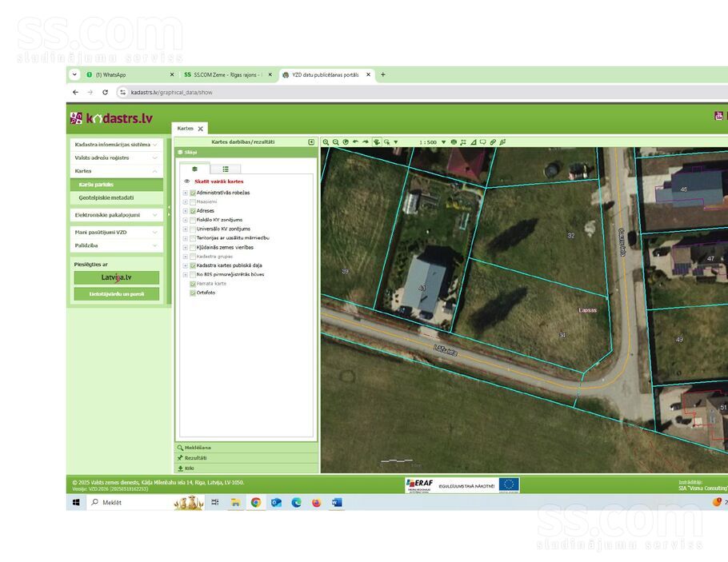Switch to the legend list tab icon
The image size is (728, 562).
point(226,169)
